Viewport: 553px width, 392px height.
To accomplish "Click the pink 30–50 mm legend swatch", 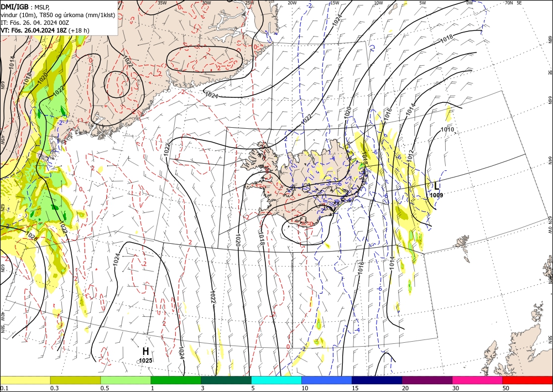I will (x=478, y=380).
